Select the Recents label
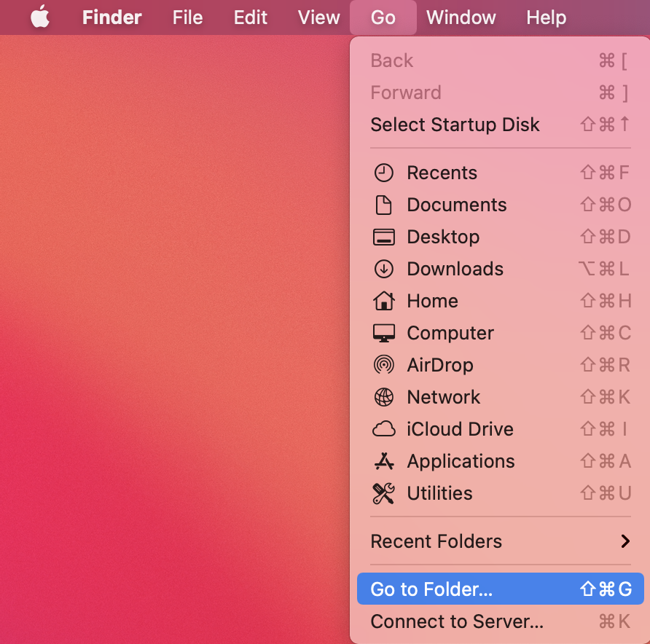 tap(442, 173)
